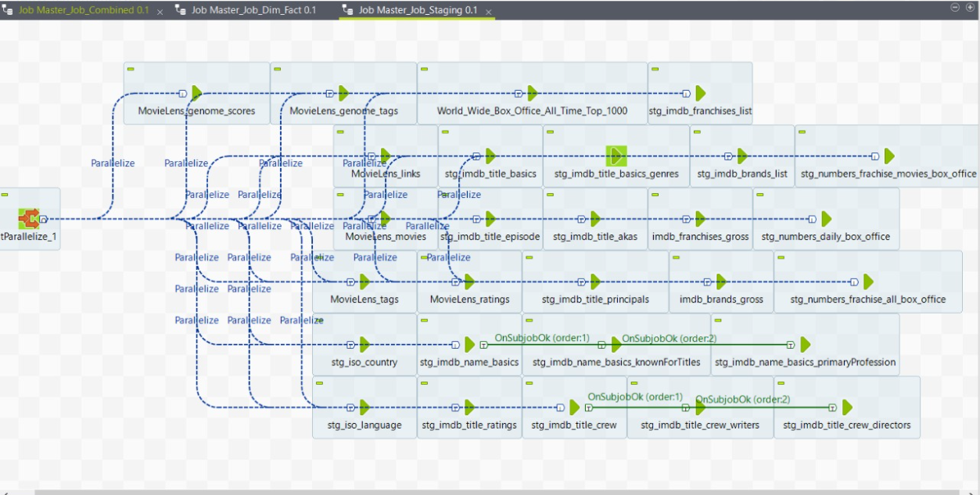Collapse the stg_iso_language subjob toggle
Image resolution: width=980 pixels, height=495 pixels.
click(318, 382)
